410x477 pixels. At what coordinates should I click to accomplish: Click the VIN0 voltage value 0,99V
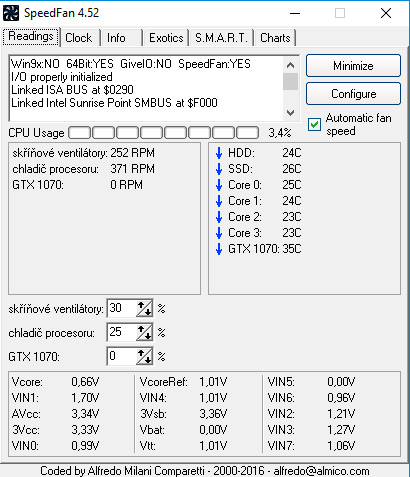tap(85, 446)
